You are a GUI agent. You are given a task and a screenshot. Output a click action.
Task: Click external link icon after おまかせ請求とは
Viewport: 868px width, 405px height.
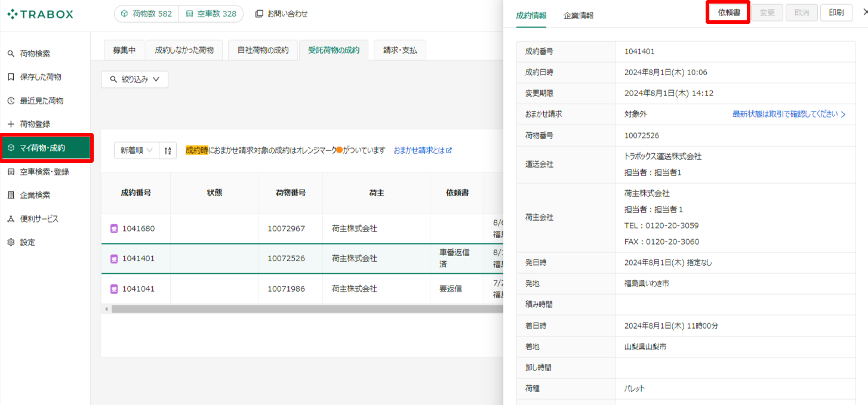(449, 150)
